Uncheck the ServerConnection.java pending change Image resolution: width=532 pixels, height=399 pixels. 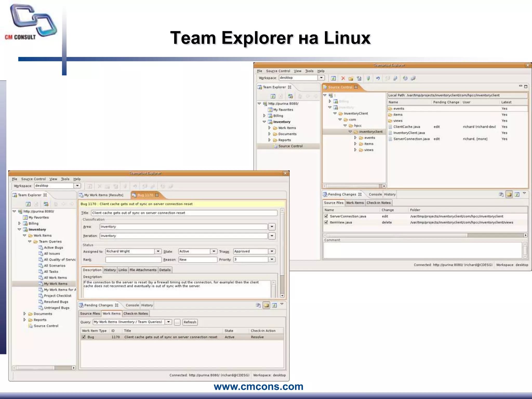pos(326,216)
